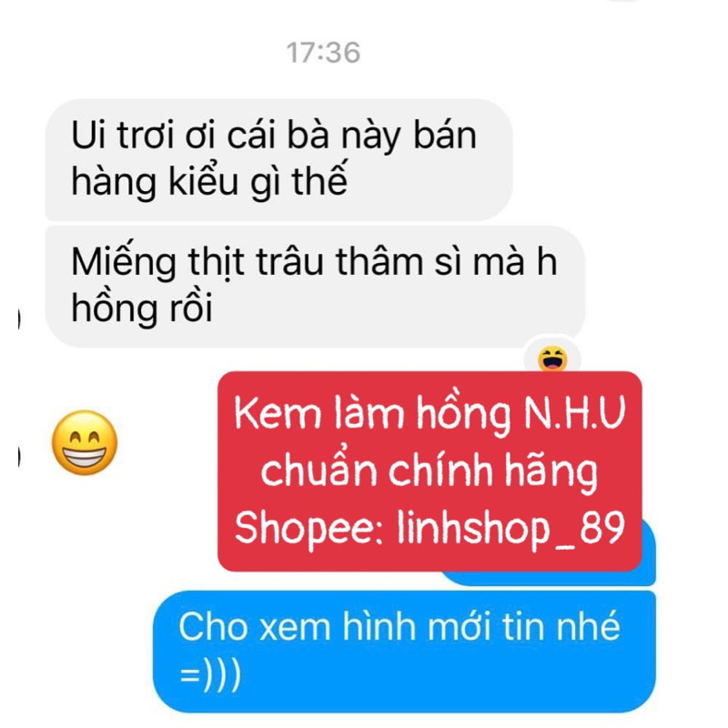Tap 'linhshop_89' username in the red banner
The height and width of the screenshot is (728, 728).
[x=511, y=528]
